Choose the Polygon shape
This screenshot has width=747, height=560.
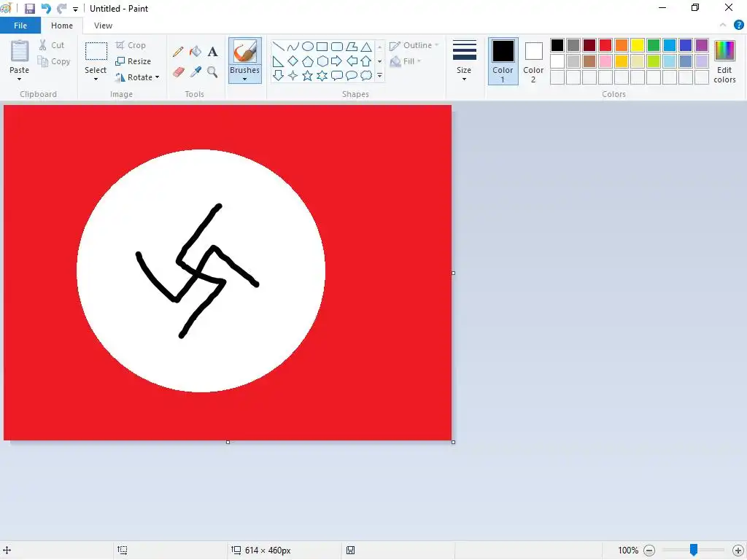click(x=352, y=47)
